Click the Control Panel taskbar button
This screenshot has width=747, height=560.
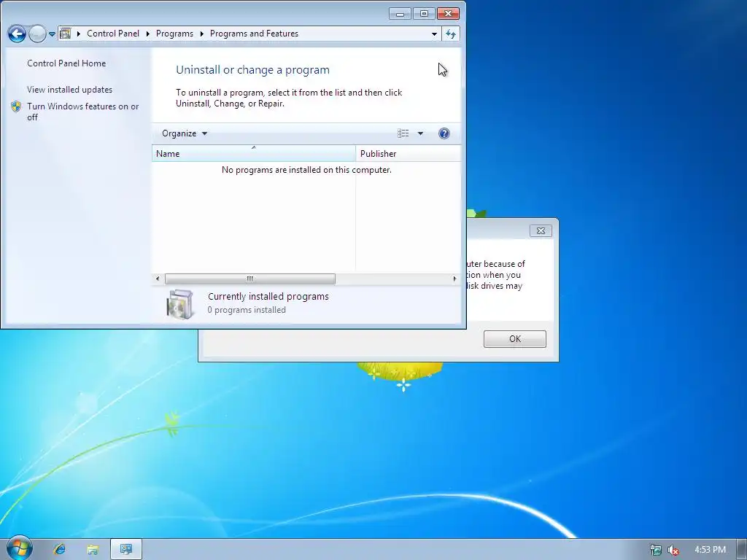[125, 550]
